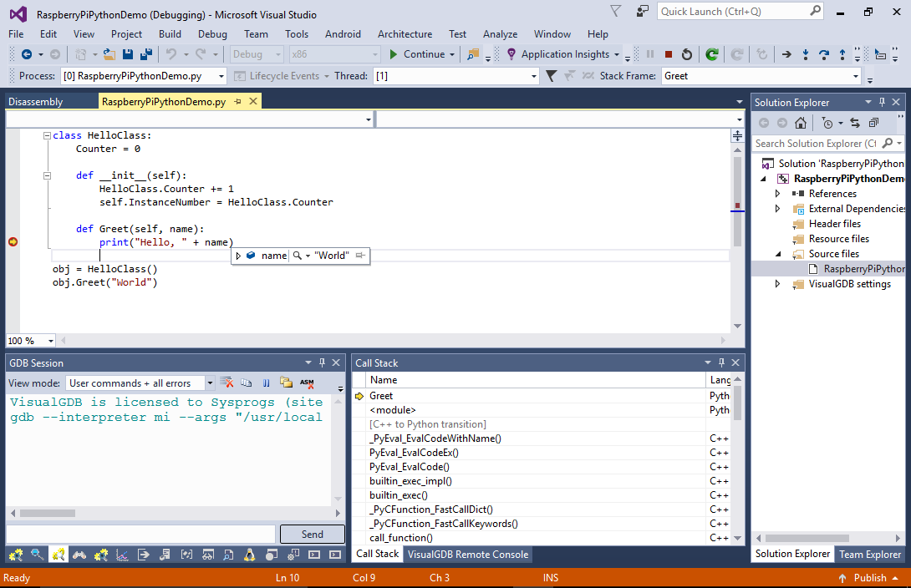The image size is (911, 588).
Task: Open the Process dropdown
Action: [221, 76]
